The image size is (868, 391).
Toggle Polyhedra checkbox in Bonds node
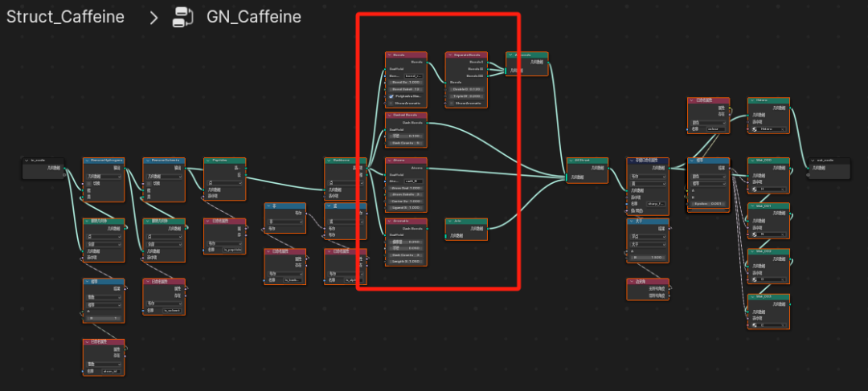click(x=391, y=96)
